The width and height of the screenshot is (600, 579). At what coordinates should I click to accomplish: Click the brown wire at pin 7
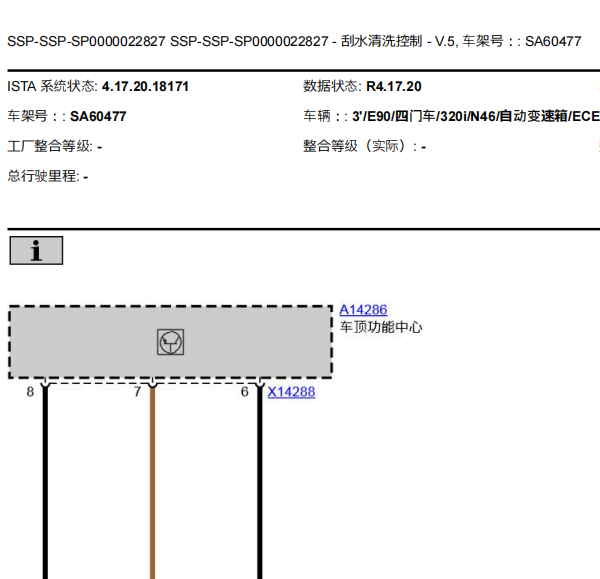[153, 482]
